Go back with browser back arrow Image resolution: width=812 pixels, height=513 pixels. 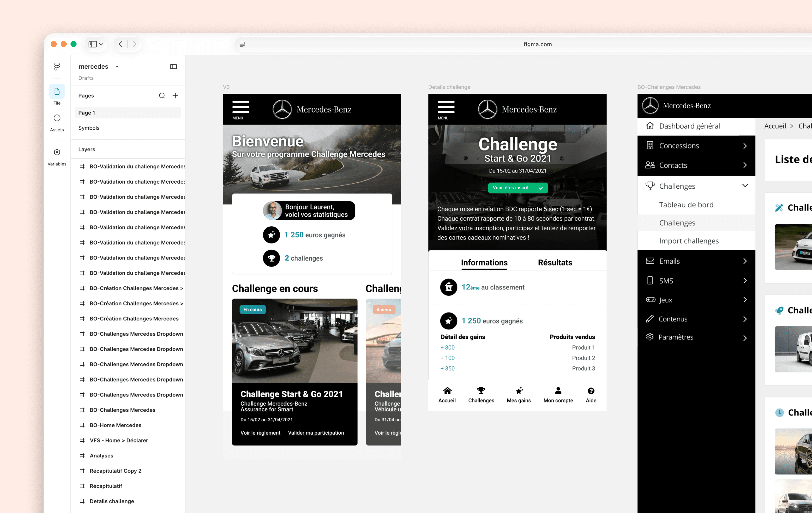point(121,44)
